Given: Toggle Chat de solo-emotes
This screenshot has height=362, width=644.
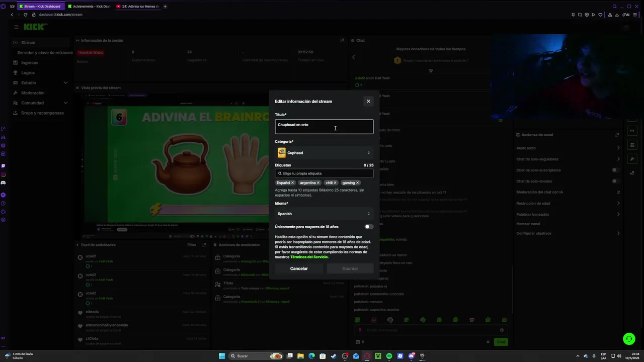Looking at the screenshot, I should 615,182.
